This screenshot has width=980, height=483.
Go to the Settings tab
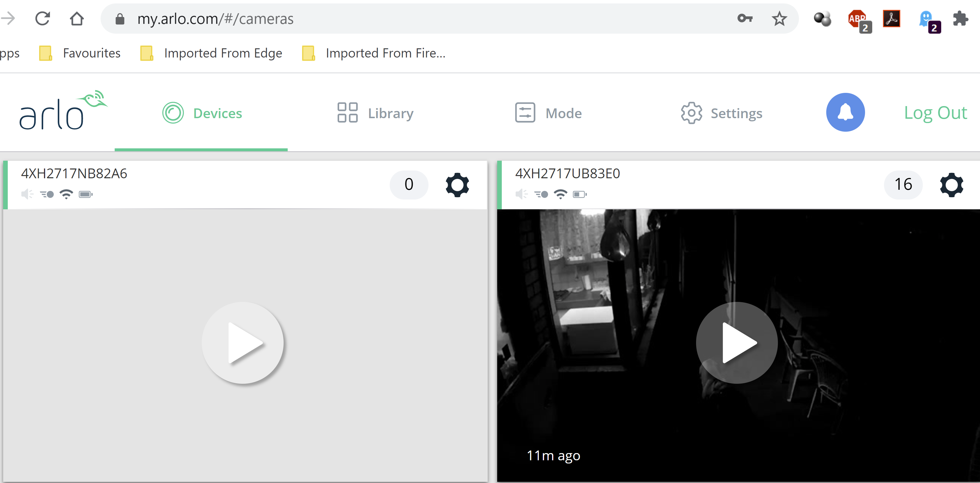point(721,113)
